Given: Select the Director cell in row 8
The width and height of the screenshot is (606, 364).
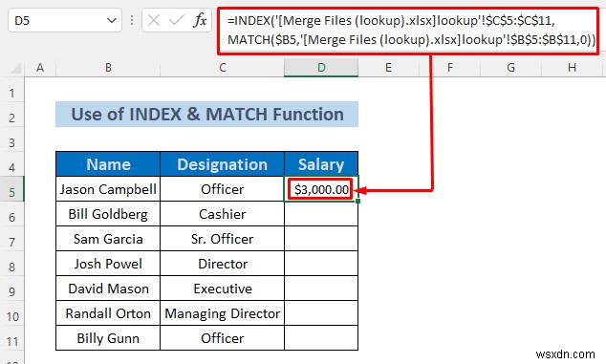Looking at the screenshot, I should [x=222, y=264].
